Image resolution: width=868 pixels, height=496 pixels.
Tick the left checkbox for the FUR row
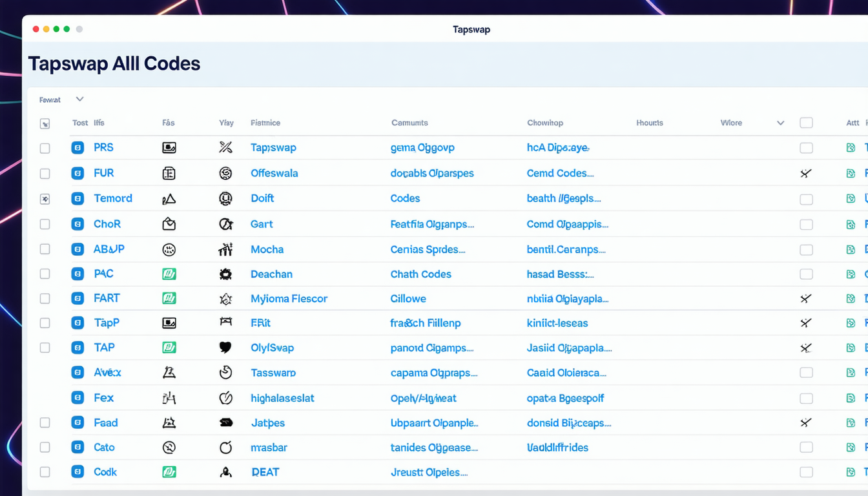tap(45, 174)
